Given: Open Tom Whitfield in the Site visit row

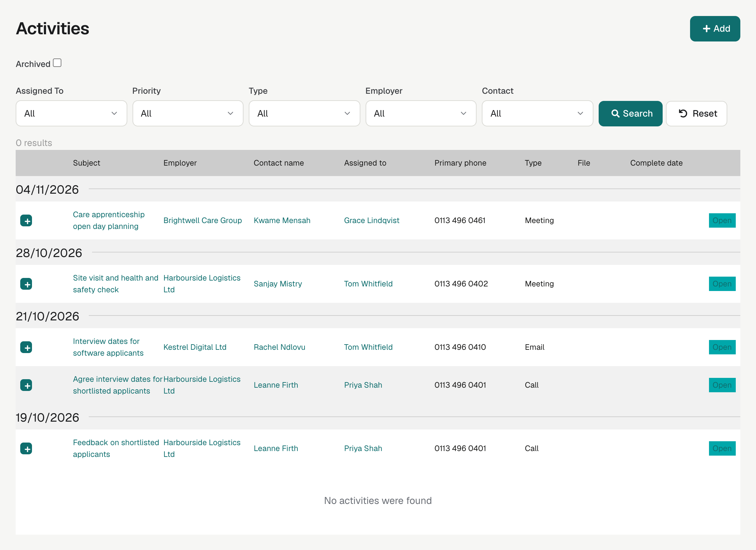Looking at the screenshot, I should tap(368, 284).
